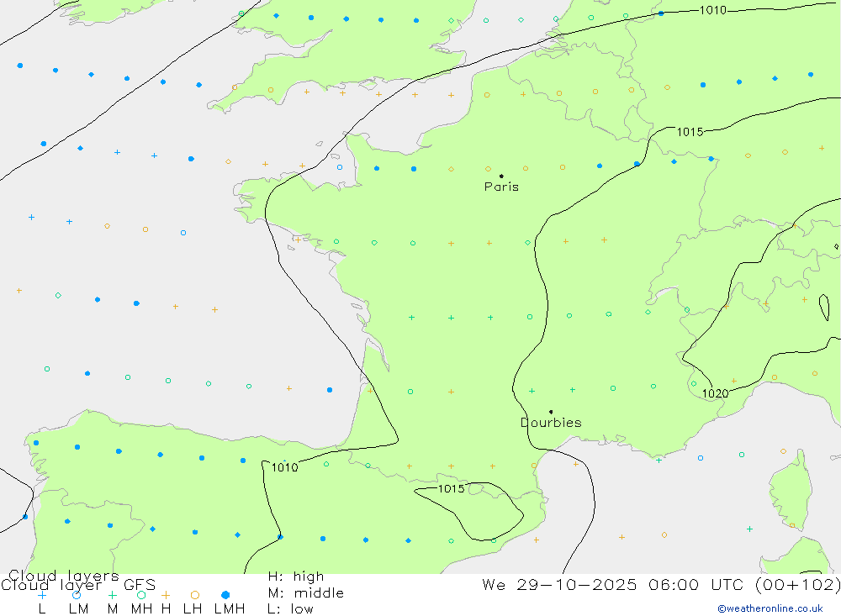Click the orange open-circle LH legend symbol

pyautogui.click(x=195, y=595)
